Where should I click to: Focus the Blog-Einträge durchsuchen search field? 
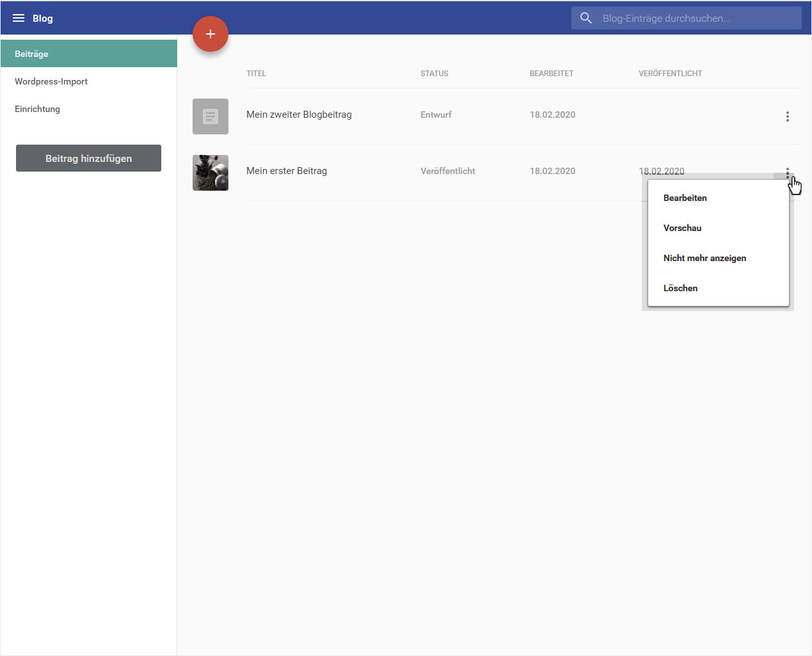686,18
